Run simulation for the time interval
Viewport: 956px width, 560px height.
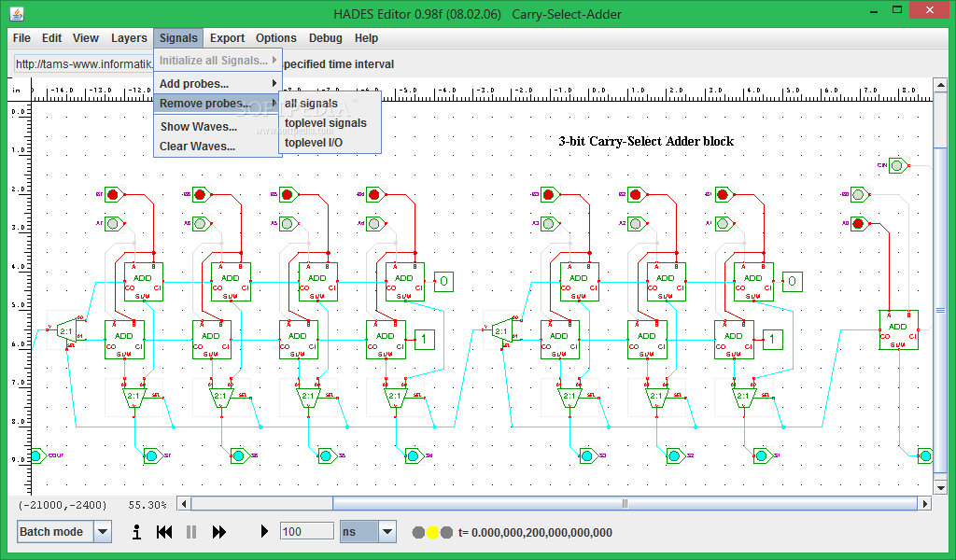(264, 532)
